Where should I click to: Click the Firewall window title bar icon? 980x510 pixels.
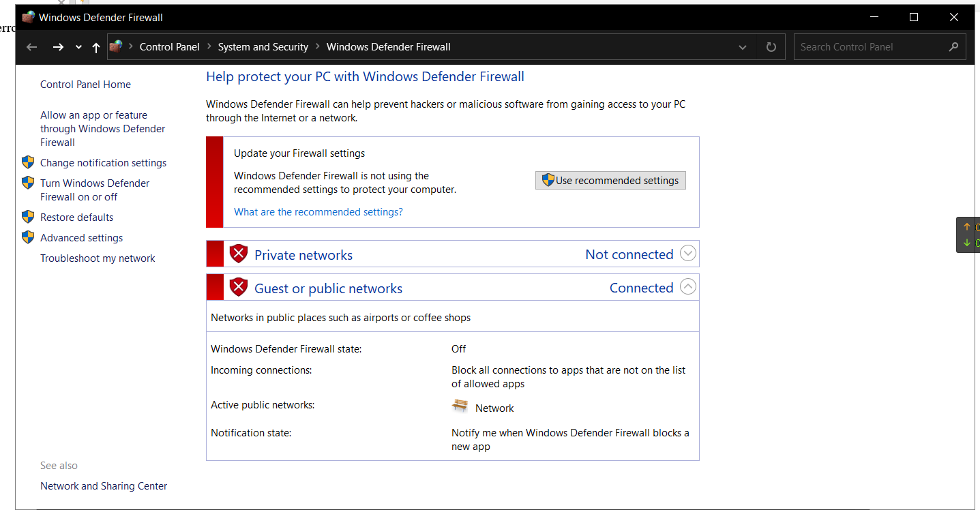click(x=28, y=17)
